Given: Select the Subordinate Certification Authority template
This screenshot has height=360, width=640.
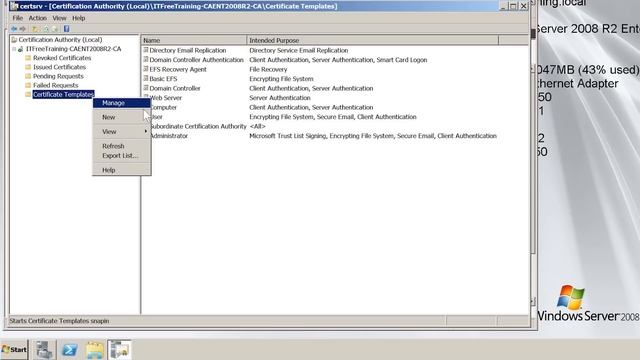Looking at the screenshot, I should 198,127.
